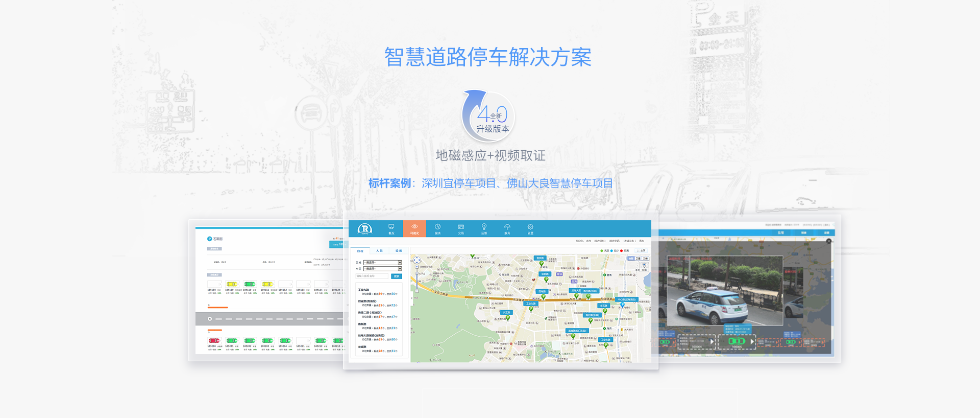The image size is (980, 418).
Task: Click empty parking spot 105211
Action: click(303, 340)
